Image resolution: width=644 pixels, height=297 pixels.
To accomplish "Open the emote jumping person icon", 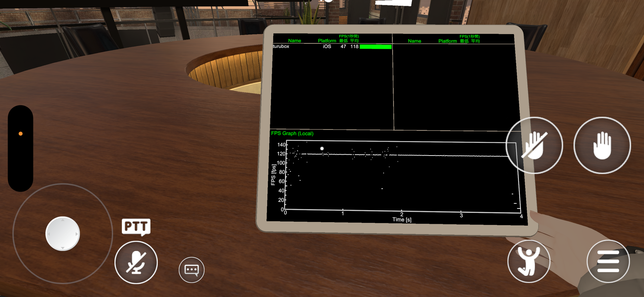I will pyautogui.click(x=528, y=261).
